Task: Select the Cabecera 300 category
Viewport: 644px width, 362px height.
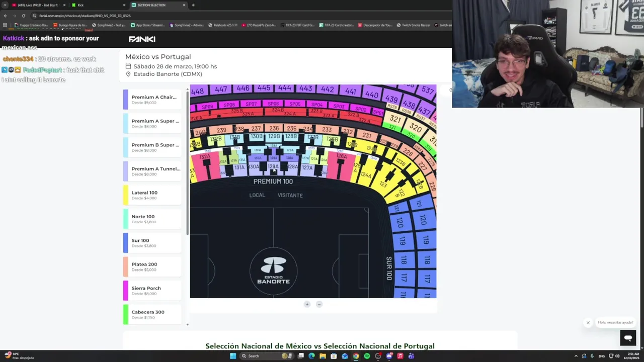Action: pyautogui.click(x=152, y=314)
